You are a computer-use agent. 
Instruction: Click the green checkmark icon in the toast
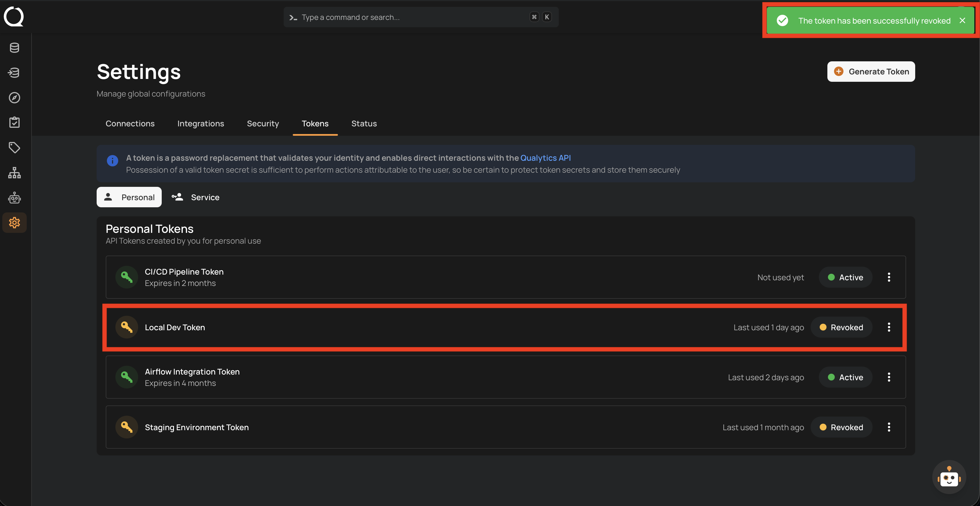coord(782,20)
